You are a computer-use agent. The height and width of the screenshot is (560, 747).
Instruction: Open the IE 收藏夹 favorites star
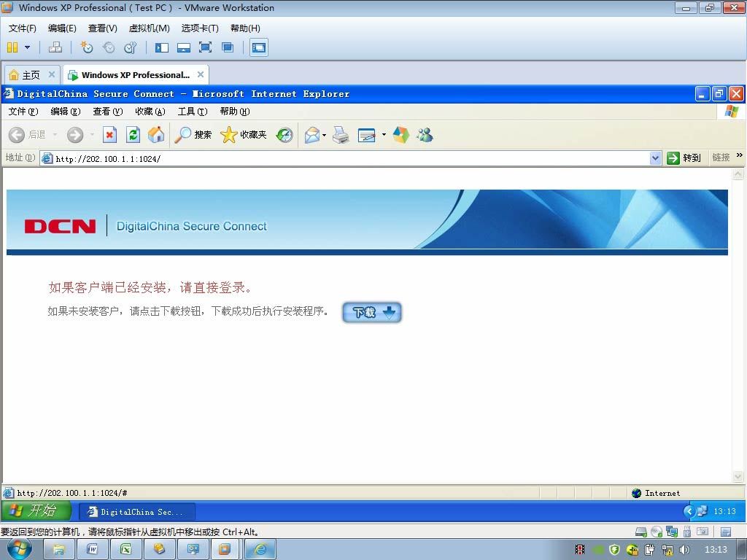tap(243, 135)
